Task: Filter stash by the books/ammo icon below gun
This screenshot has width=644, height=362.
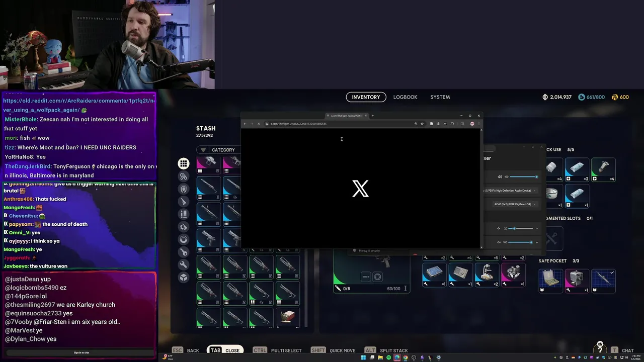Action: click(x=184, y=214)
